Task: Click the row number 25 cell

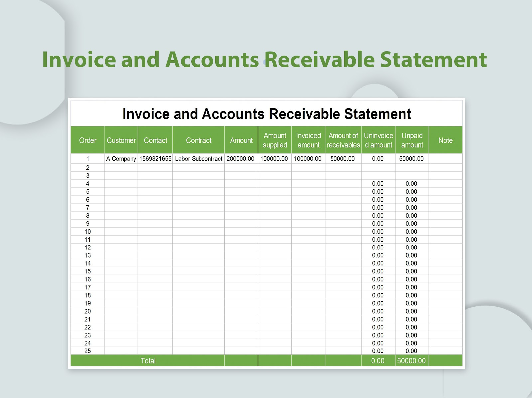Action: tap(87, 351)
